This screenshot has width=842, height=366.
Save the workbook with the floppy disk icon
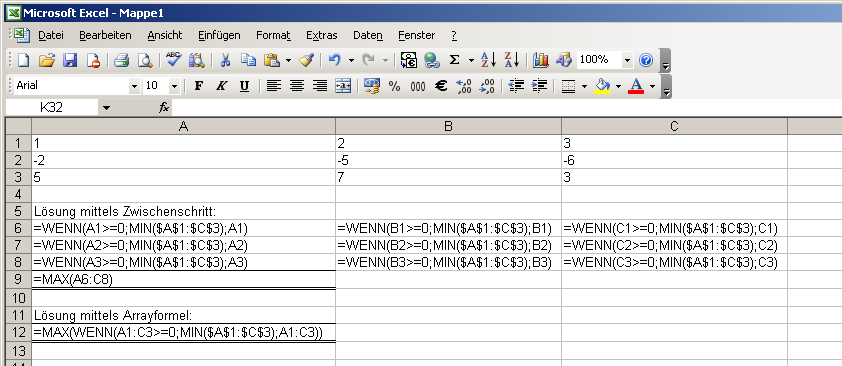coord(70,61)
